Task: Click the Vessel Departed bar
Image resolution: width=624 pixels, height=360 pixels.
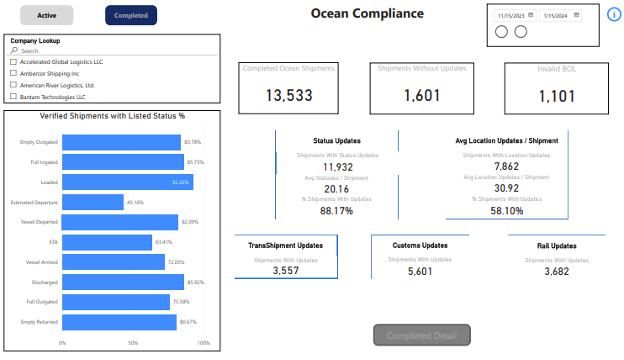Action: pyautogui.click(x=120, y=222)
